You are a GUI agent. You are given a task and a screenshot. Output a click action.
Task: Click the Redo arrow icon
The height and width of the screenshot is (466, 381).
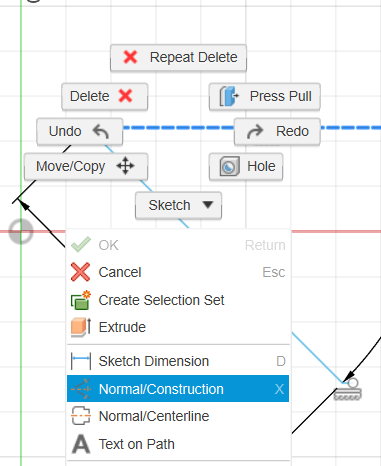pyautogui.click(x=255, y=131)
